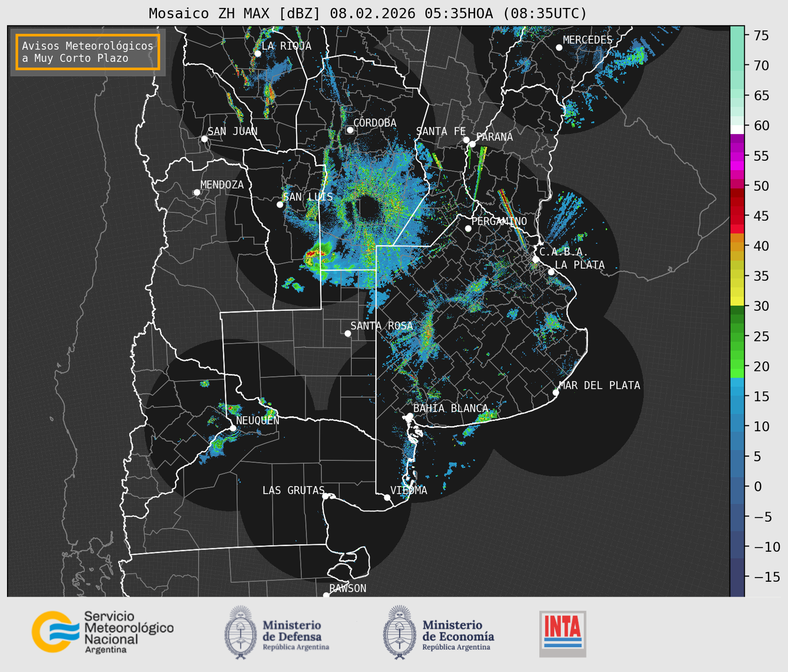Click the Avisos Meteorológicos a Muy Corto Plazo box

88,52
